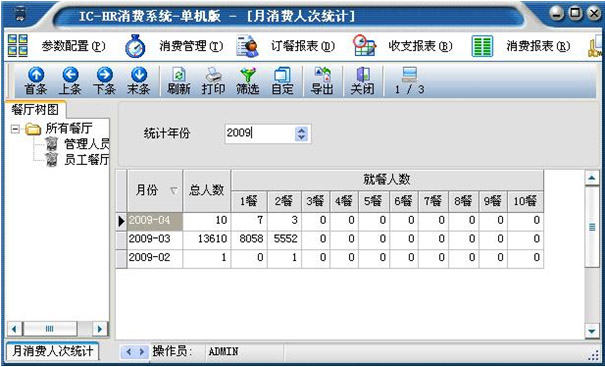Click the 1 / 3 page indicator icon
Screen dimensions: 605x367
(409, 74)
